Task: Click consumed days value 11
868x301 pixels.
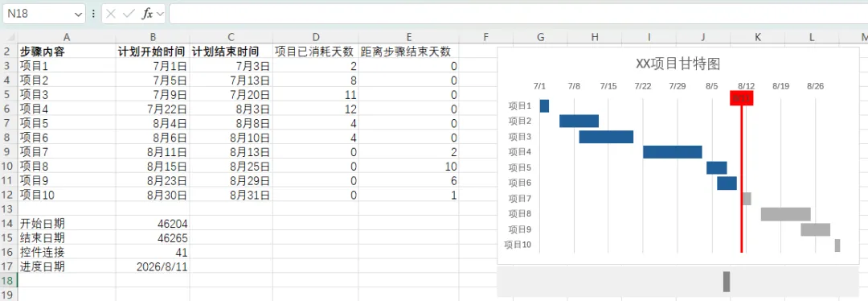Action: [x=316, y=95]
